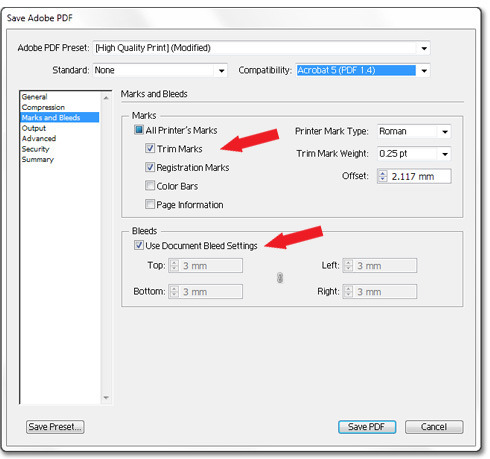Click the Offset stepper arrows
Viewport: 490px width, 459px height.
(x=383, y=176)
